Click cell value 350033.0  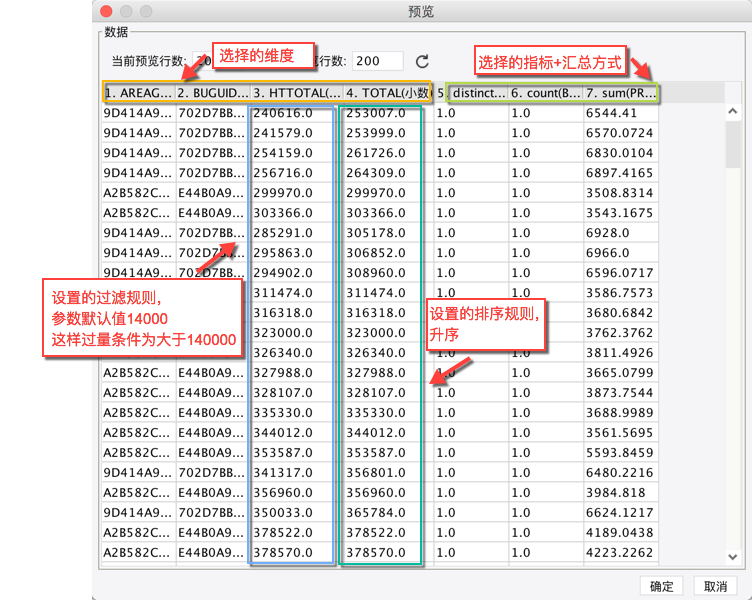283,513
